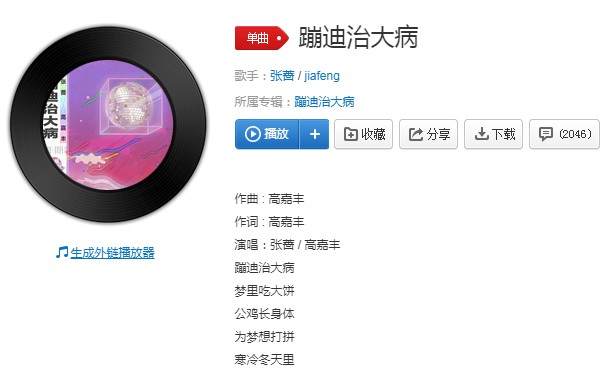Click the 分享 share arrow icon

(x=416, y=134)
